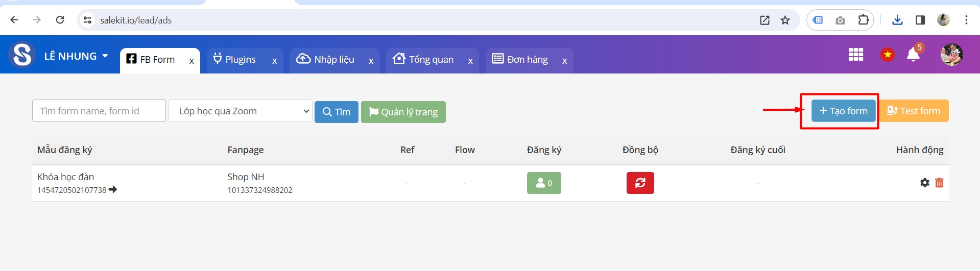Click the Vietnam flag language icon
This screenshot has height=271, width=980.
click(x=888, y=54)
